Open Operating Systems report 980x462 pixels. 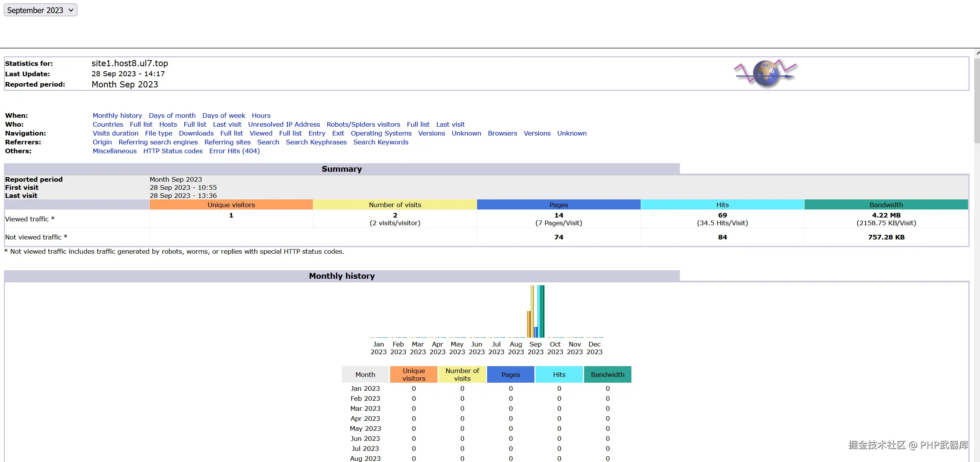pos(381,133)
